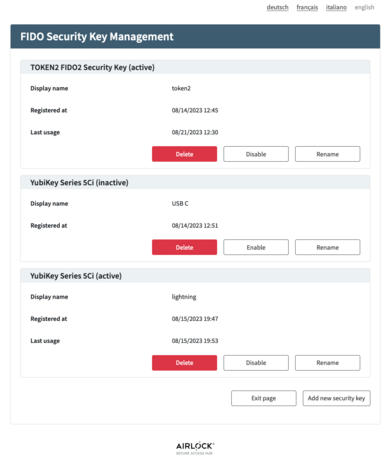Delete the TOKEN2 FIDO2 Security Key
Image resolution: width=385 pixels, height=461 pixels.
[184, 154]
